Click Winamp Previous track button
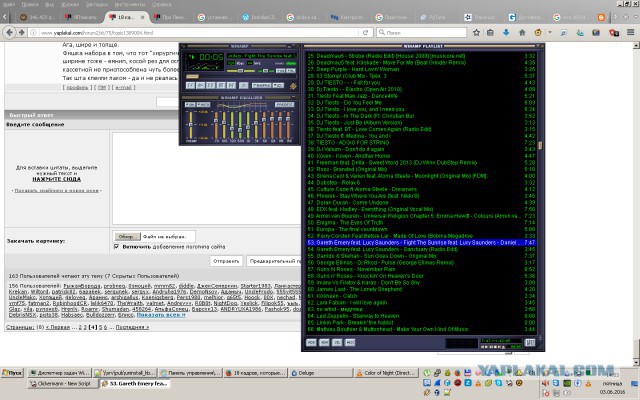The width and height of the screenshot is (640, 400). (190, 85)
